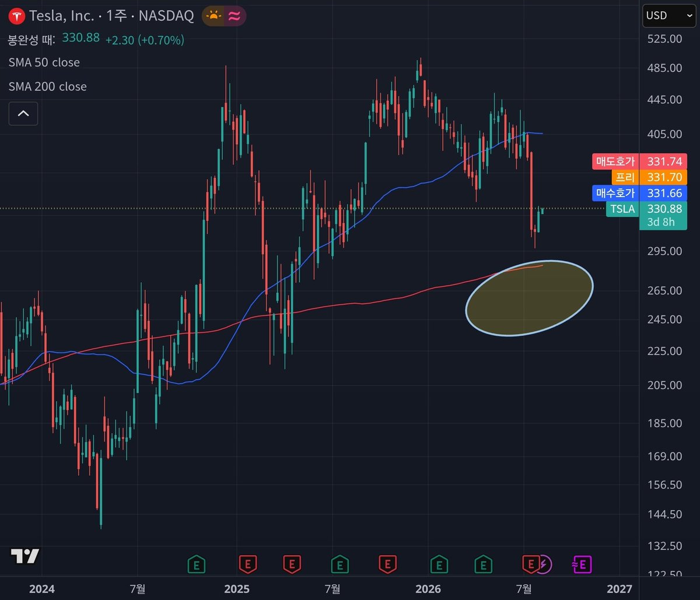Image resolution: width=700 pixels, height=600 pixels.
Task: Click the 225.00 price axis label
Action: (x=664, y=351)
